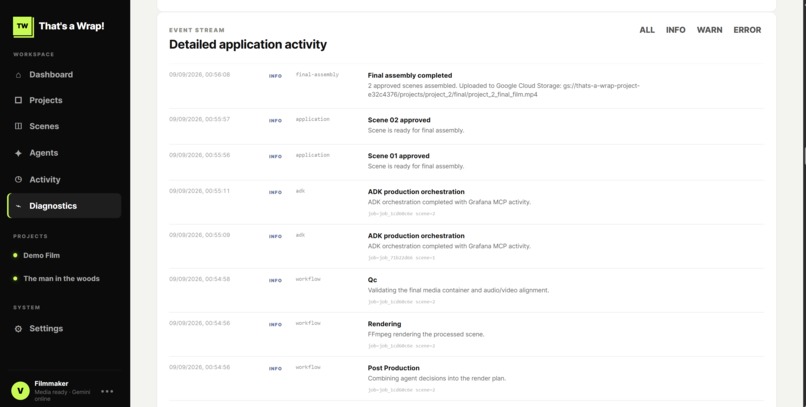Click the page vertical scrollbar
Viewport: 806px width, 407px height.
(804, 154)
